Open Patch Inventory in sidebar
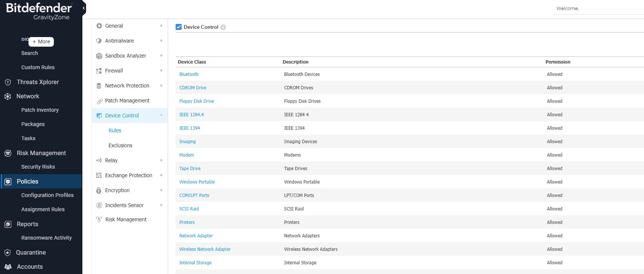This screenshot has height=274, width=644. pos(40,110)
